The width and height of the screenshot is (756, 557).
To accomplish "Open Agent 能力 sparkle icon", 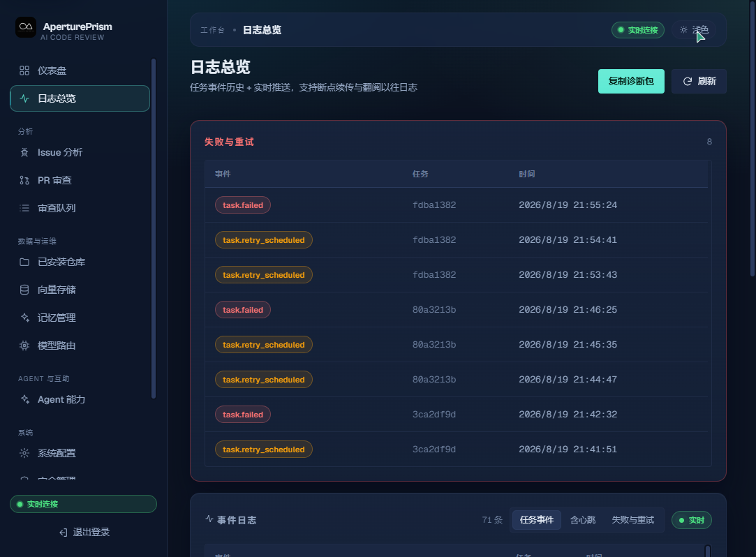I will [x=24, y=400].
